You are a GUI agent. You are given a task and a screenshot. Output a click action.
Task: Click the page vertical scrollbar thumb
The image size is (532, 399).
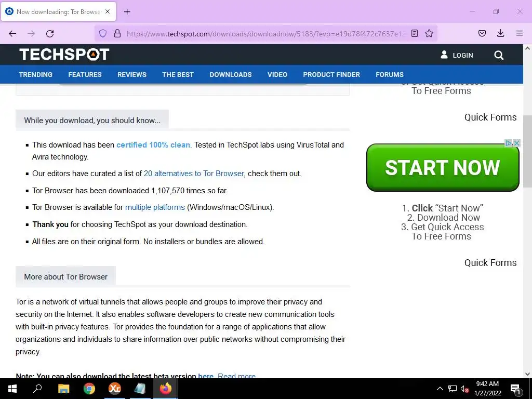click(x=528, y=151)
